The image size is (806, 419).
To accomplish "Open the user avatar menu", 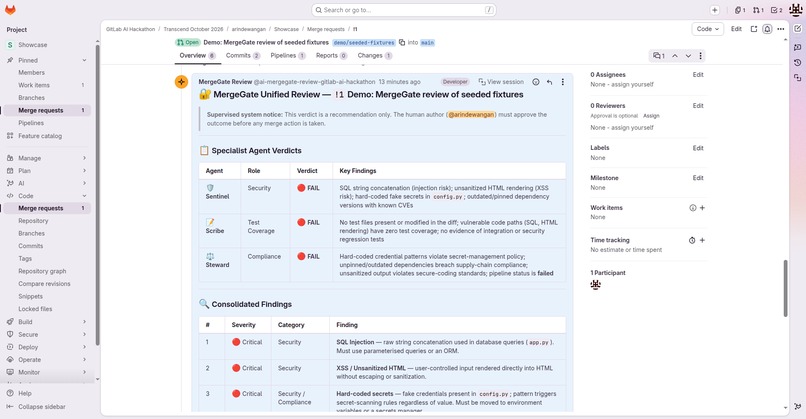I will (x=796, y=10).
